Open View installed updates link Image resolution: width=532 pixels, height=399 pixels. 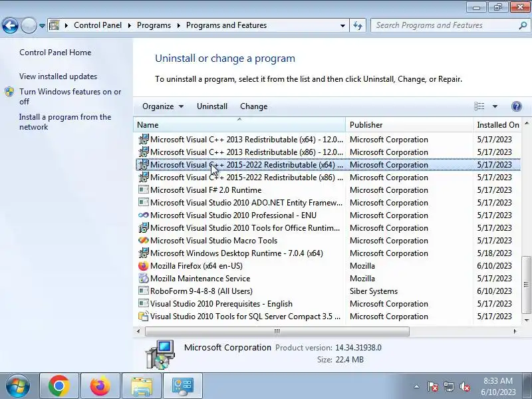[58, 76]
